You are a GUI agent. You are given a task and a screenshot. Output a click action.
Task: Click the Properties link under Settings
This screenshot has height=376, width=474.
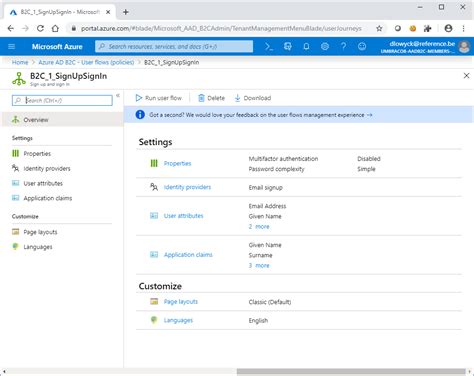point(177,163)
